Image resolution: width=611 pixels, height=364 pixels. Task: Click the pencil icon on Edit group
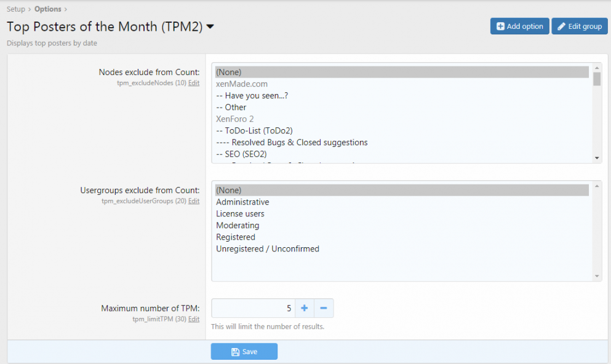pyautogui.click(x=561, y=26)
